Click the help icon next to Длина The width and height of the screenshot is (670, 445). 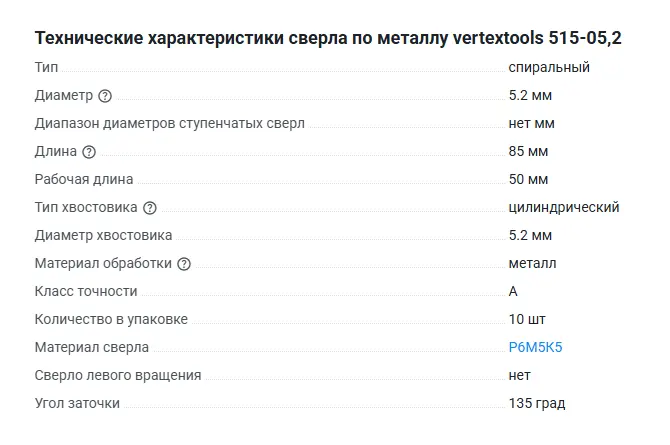pos(89,152)
